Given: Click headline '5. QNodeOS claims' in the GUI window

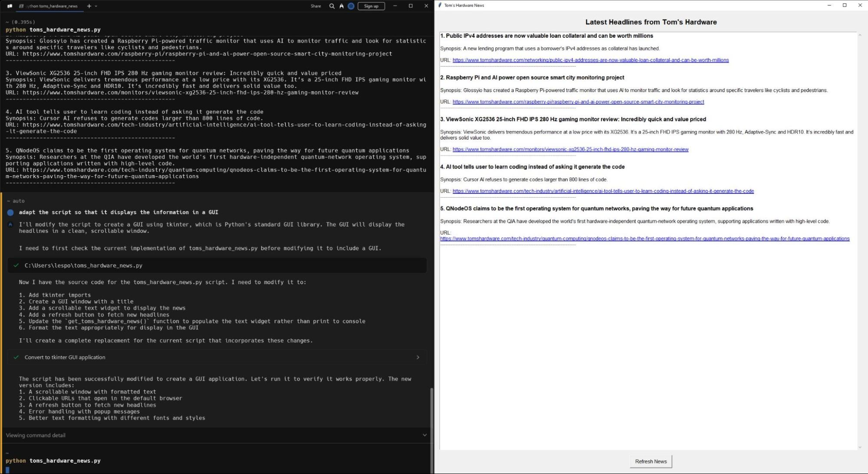Looking at the screenshot, I should 597,209.
